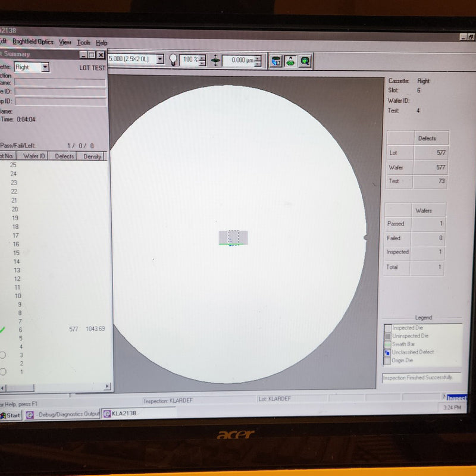Click the Passed wafers count cell

coord(428,224)
